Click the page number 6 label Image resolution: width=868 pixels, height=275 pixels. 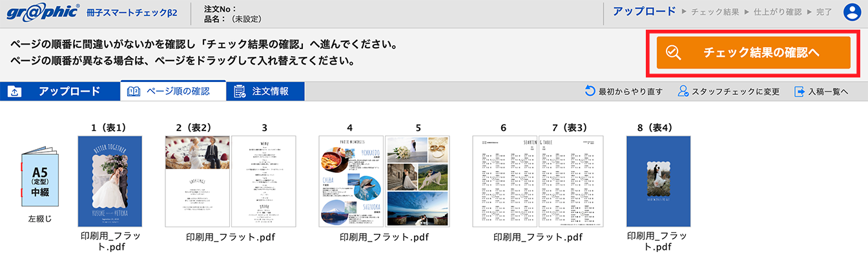(503, 128)
